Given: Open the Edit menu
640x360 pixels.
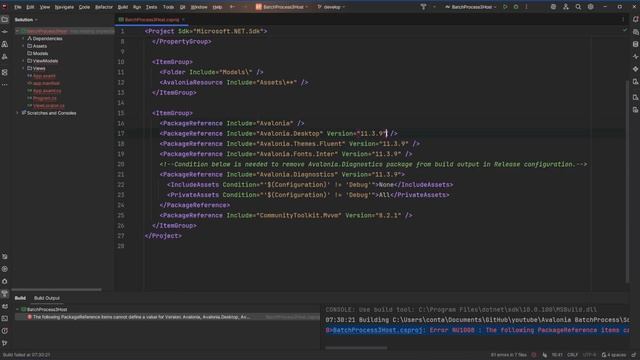Looking at the screenshot, I should point(31,7).
